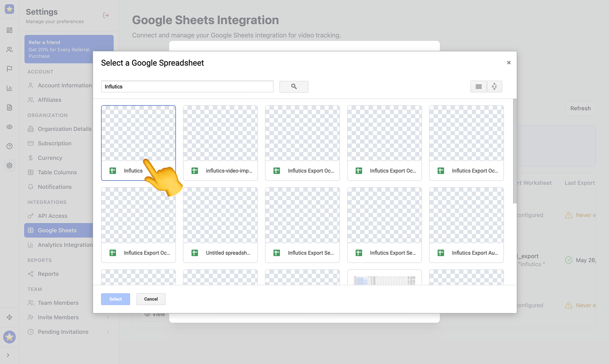This screenshot has height=364, width=609.
Task: Open Notifications settings
Action: [x=55, y=187]
